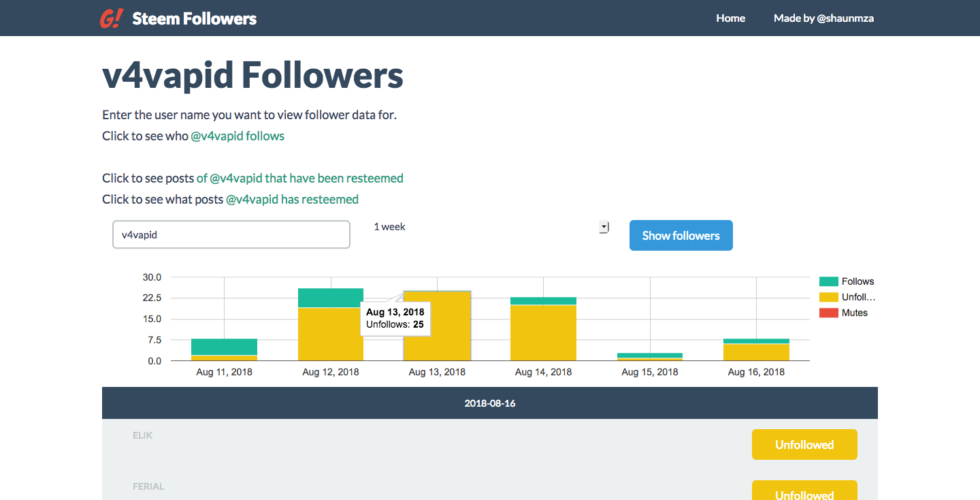Open the 1 week period dropdown
980x500 pixels.
pyautogui.click(x=490, y=227)
